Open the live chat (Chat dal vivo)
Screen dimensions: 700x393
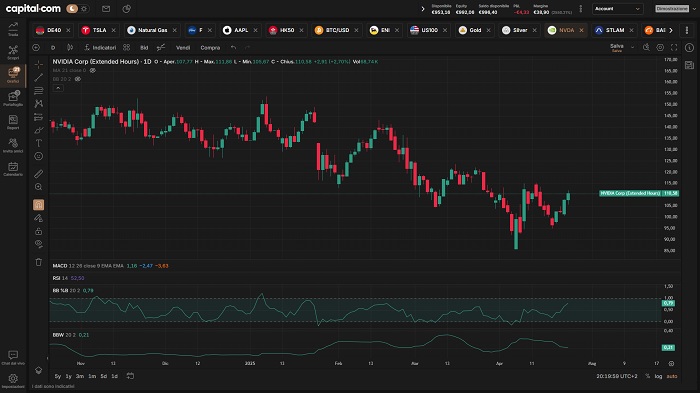pos(13,358)
